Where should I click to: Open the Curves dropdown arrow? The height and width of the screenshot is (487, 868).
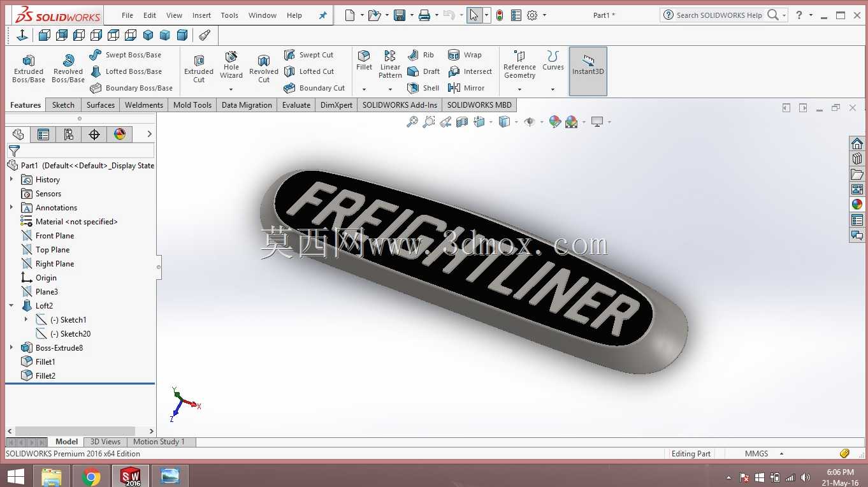[553, 89]
